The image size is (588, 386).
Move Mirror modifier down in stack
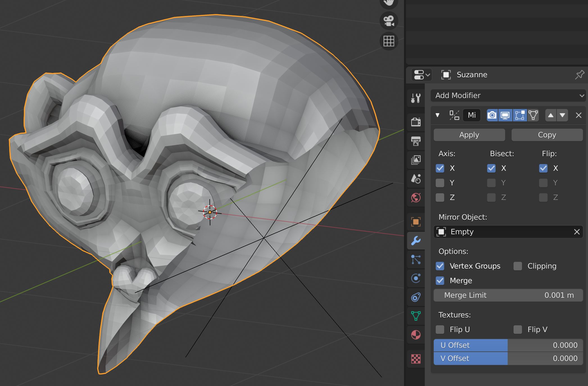click(562, 115)
